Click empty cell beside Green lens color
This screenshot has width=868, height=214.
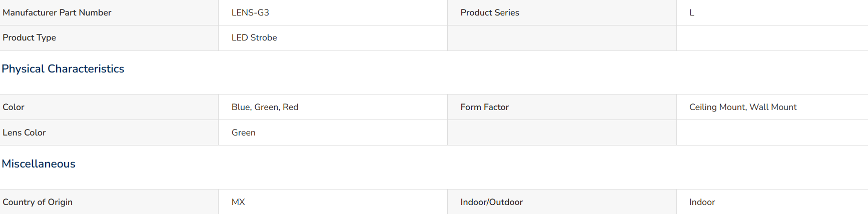pyautogui.click(x=562, y=132)
